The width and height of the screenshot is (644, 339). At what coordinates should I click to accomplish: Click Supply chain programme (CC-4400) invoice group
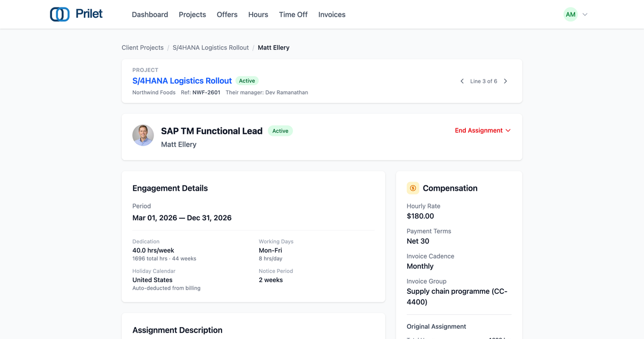(x=457, y=297)
